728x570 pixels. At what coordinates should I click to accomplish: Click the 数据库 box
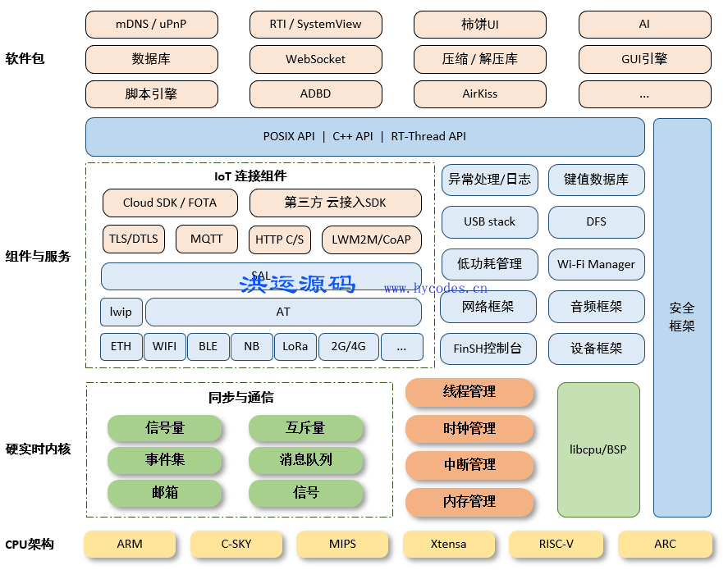click(151, 59)
